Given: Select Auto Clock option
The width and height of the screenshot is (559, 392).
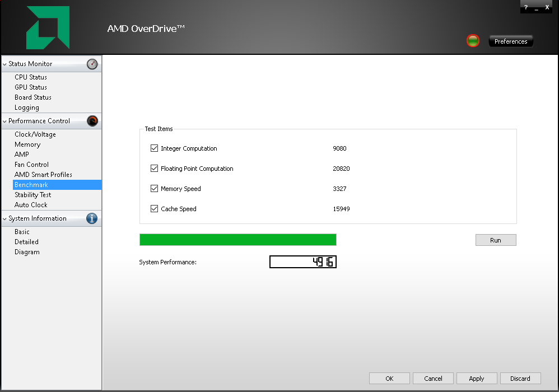Looking at the screenshot, I should coord(31,205).
